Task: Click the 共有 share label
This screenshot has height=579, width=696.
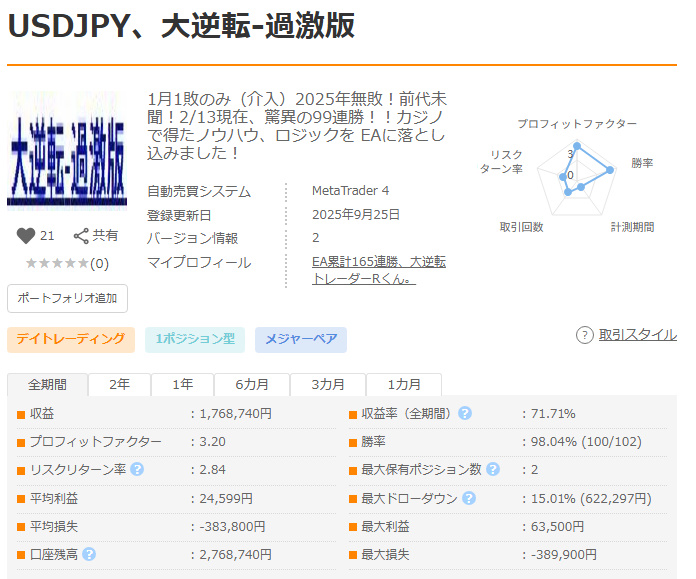Action: coord(105,235)
